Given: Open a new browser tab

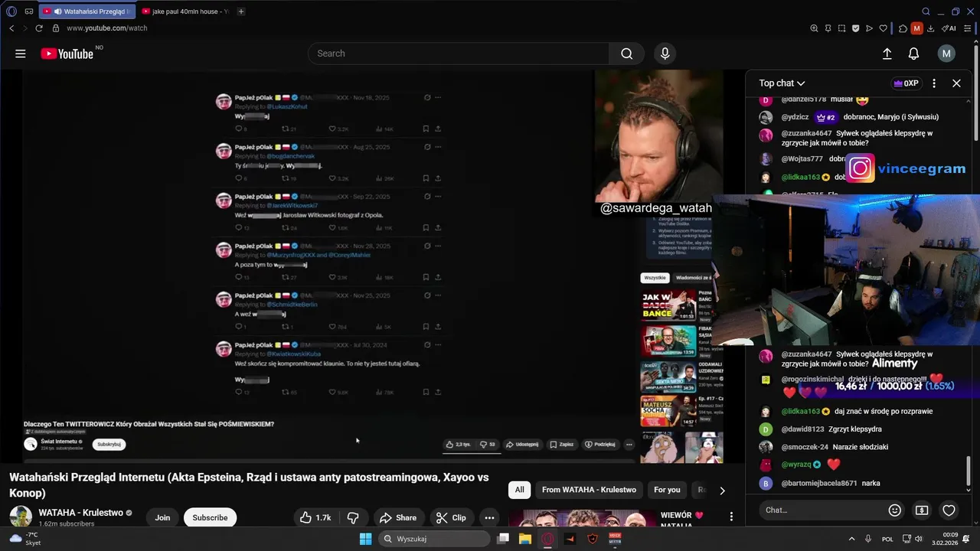Looking at the screenshot, I should [x=241, y=11].
